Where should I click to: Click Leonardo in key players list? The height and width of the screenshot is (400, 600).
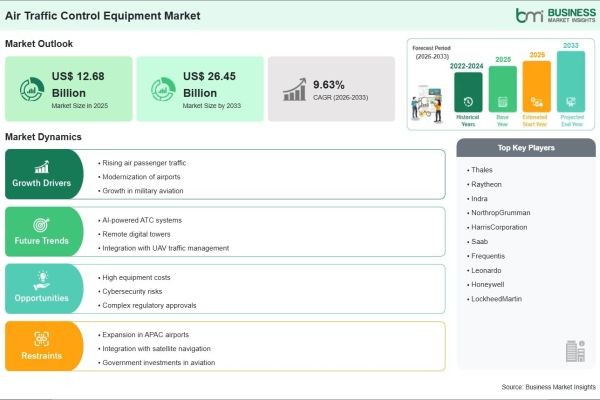pos(484,270)
